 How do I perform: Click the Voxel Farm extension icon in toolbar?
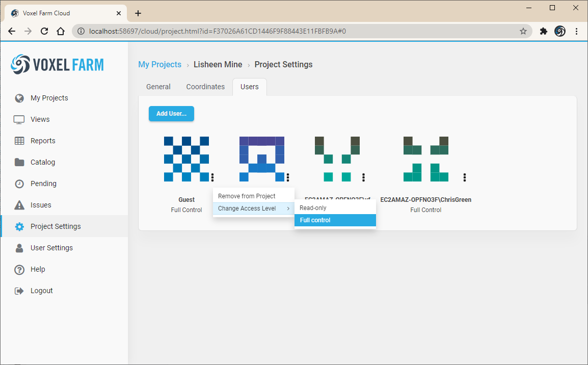(x=560, y=31)
